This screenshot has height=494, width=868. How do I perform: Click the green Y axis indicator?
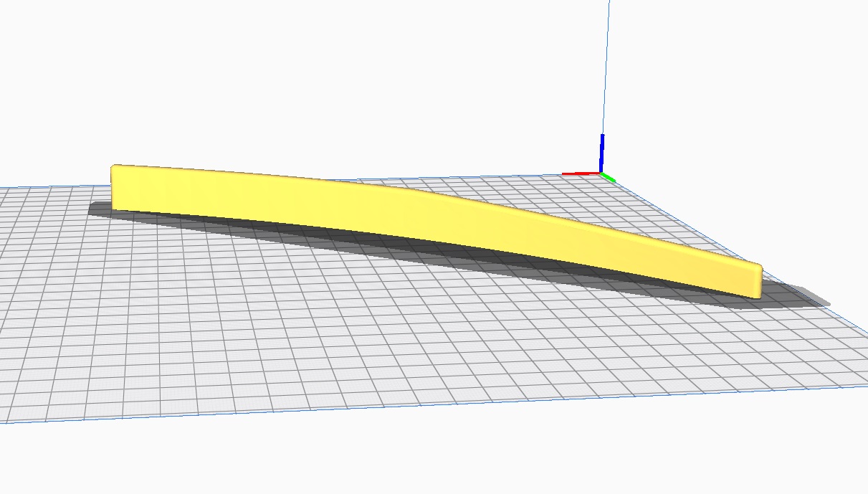(x=609, y=176)
